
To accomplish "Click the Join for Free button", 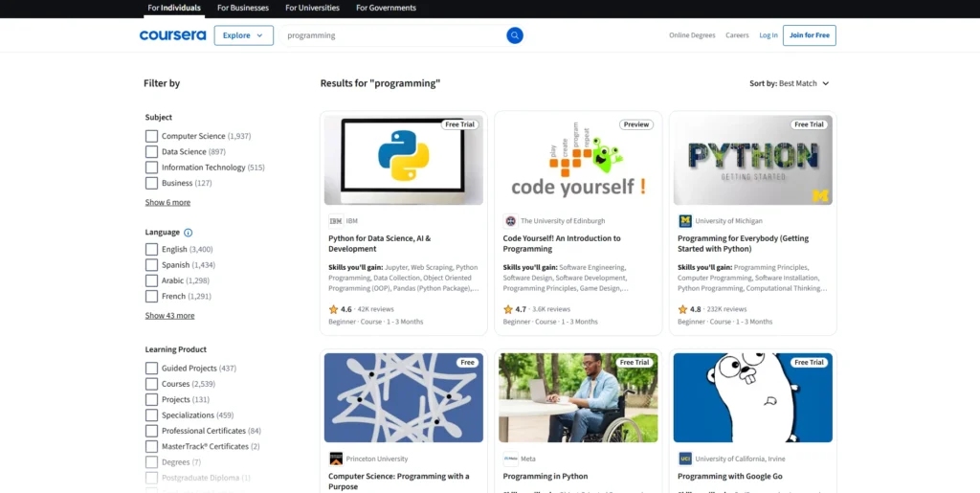I will tap(810, 35).
